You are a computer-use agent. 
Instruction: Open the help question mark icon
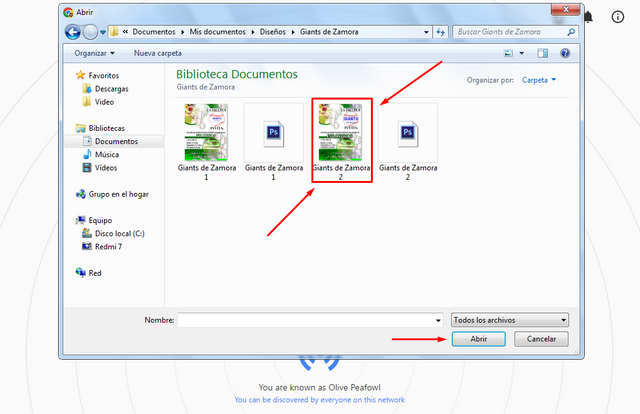click(x=565, y=53)
